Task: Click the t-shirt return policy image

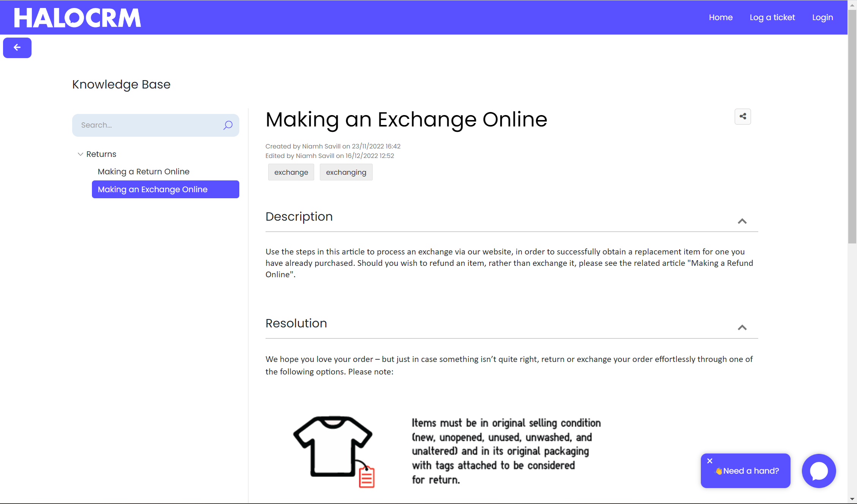Action: point(334,451)
